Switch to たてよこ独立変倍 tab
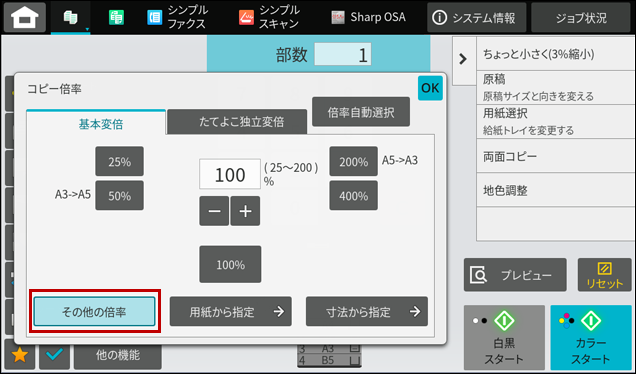The width and height of the screenshot is (636, 374). (x=237, y=122)
